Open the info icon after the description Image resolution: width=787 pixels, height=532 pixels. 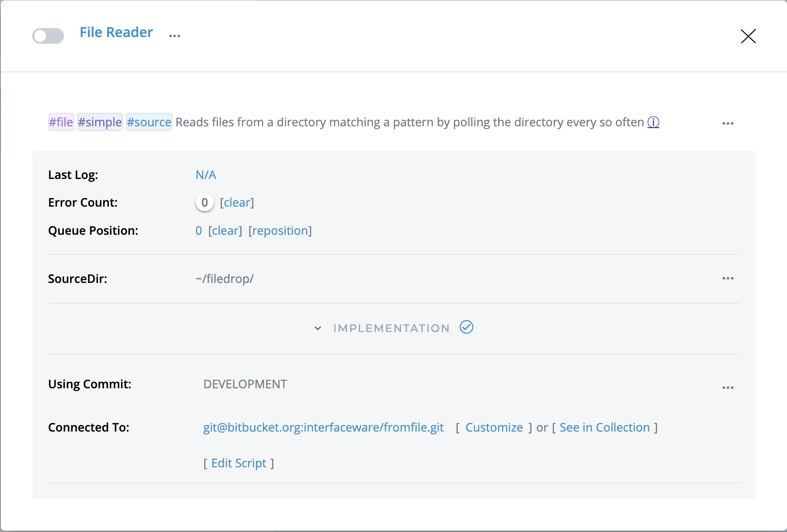653,122
